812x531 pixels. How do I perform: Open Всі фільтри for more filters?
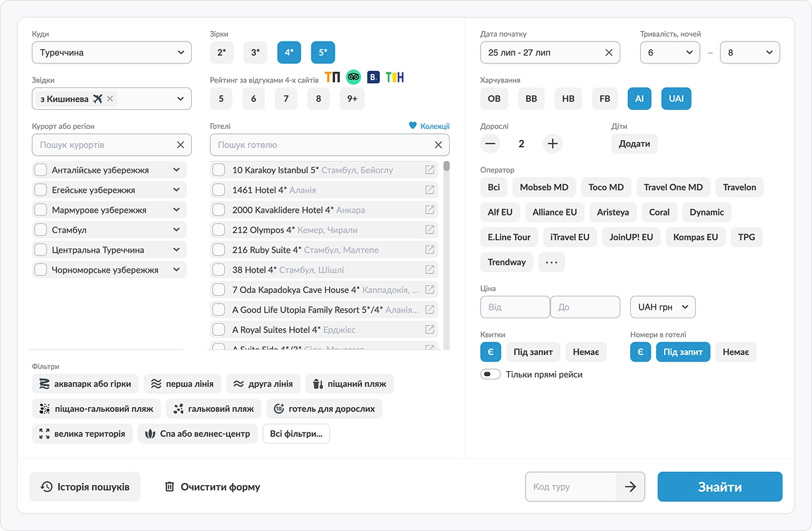click(x=296, y=434)
